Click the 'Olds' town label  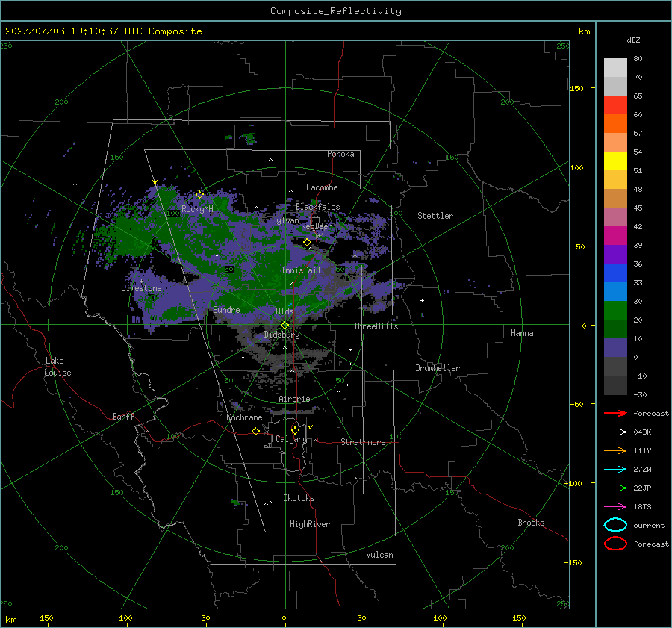[284, 311]
